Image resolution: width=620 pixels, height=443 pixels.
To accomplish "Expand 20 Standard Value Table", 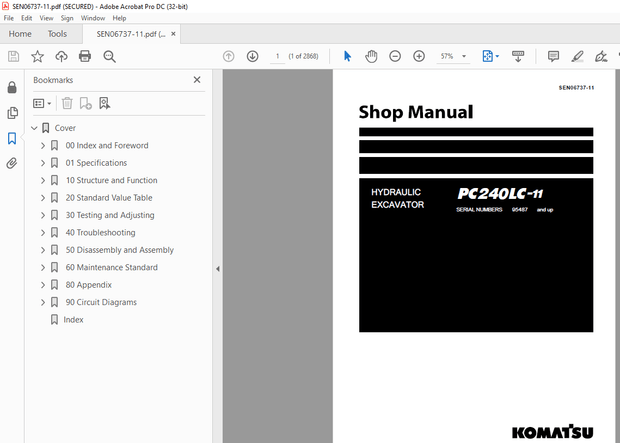I will point(43,198).
